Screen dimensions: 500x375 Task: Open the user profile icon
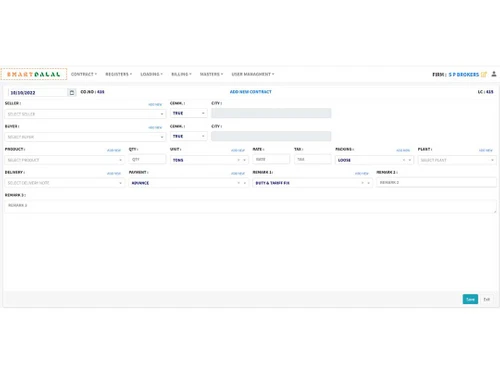click(x=494, y=74)
